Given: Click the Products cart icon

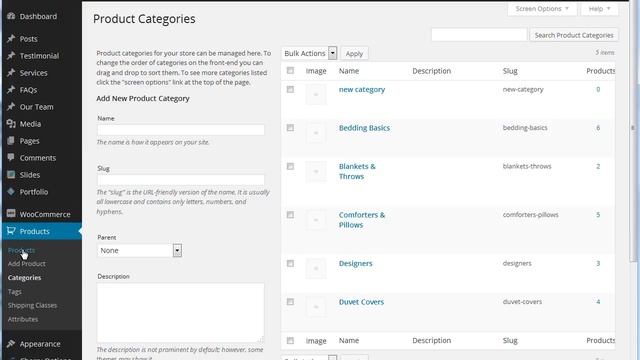Looking at the screenshot, I should (11, 231).
